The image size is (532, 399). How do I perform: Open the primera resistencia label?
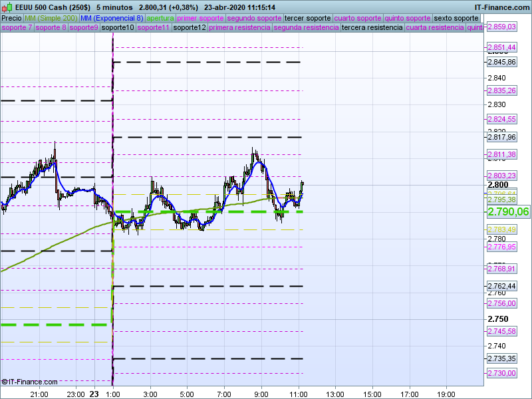point(239,28)
